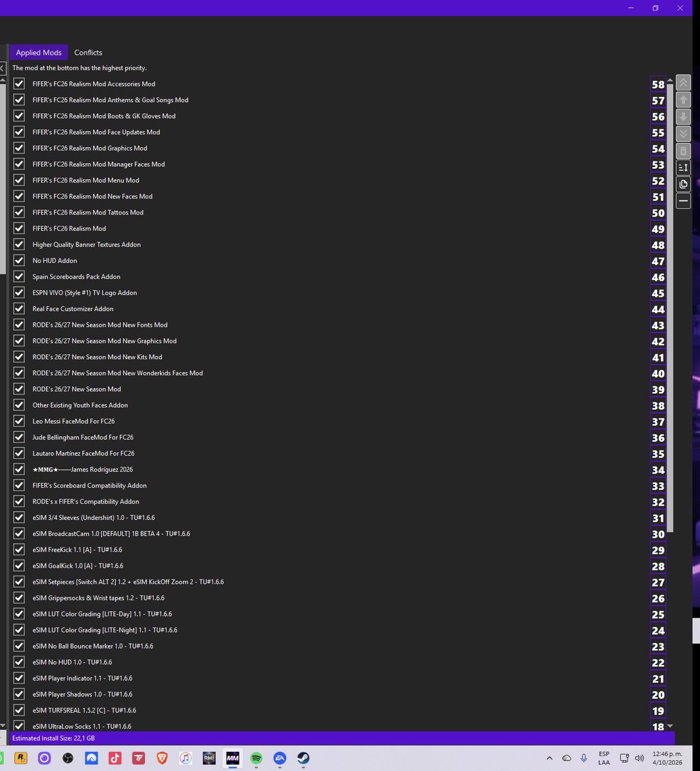Open Rockstar Games Launcher from the taskbar
Image resolution: width=700 pixels, height=771 pixels.
click(x=20, y=758)
